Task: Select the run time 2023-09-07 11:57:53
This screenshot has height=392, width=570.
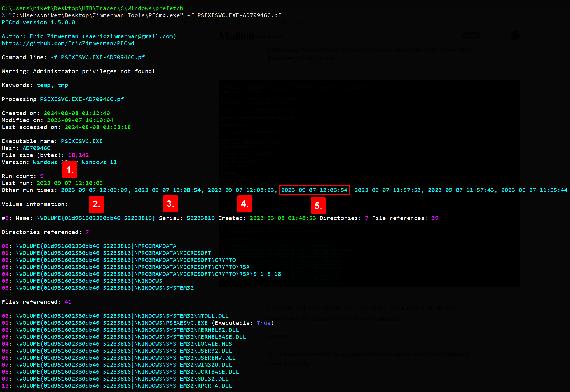Action: (387, 190)
